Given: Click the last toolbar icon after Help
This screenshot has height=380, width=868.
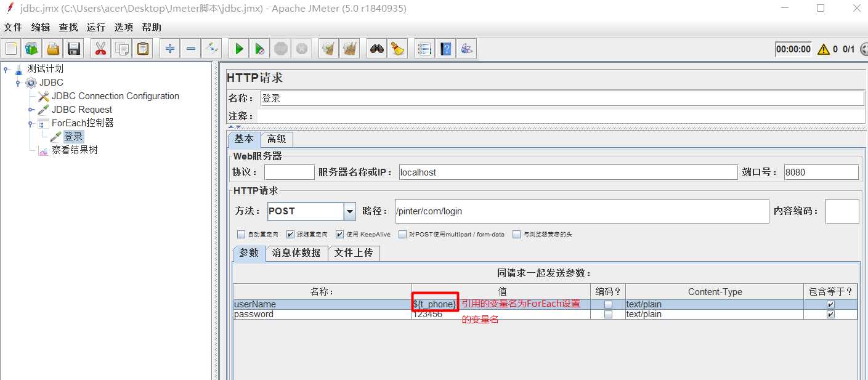Looking at the screenshot, I should 466,49.
